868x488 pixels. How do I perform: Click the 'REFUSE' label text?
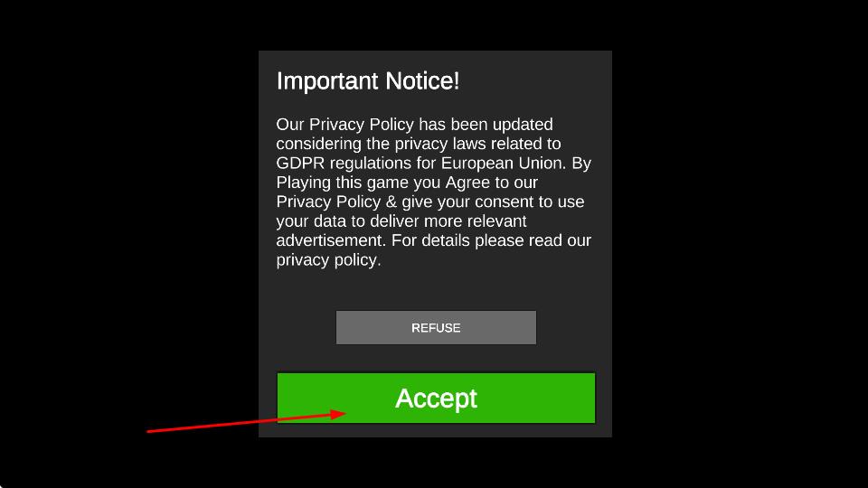pos(436,328)
